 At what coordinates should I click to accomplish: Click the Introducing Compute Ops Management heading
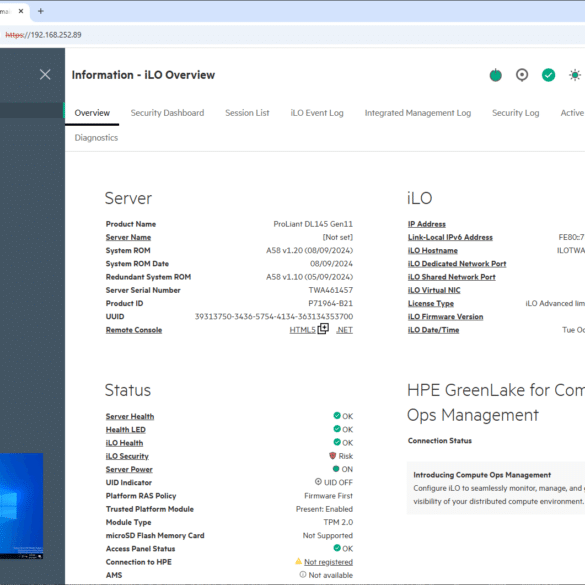(482, 475)
